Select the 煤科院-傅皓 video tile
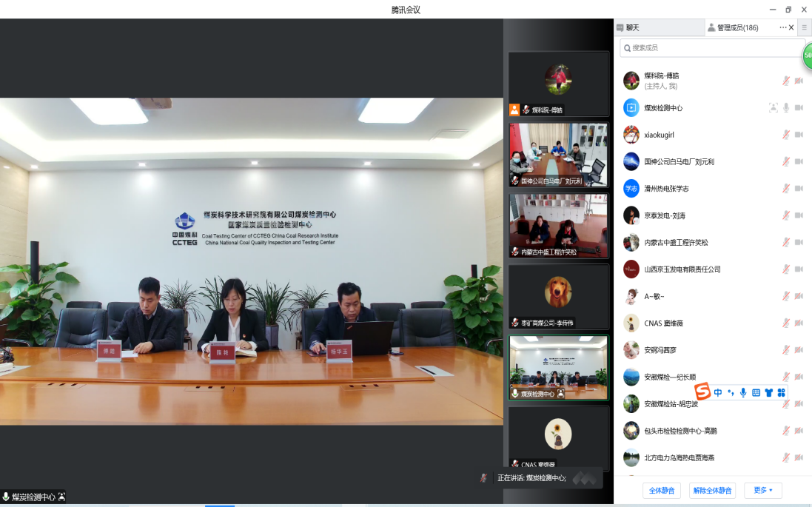Viewport: 812px width, 507px height. point(558,84)
